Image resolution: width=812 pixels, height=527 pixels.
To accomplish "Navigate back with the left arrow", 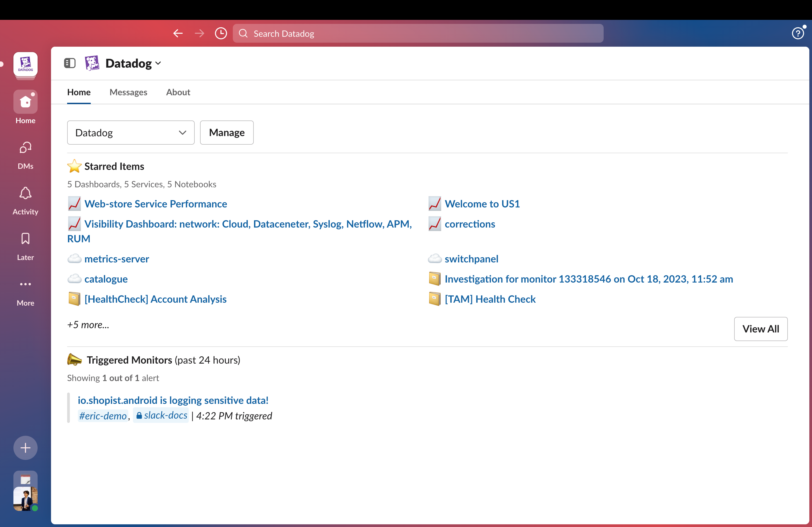I will 177,33.
